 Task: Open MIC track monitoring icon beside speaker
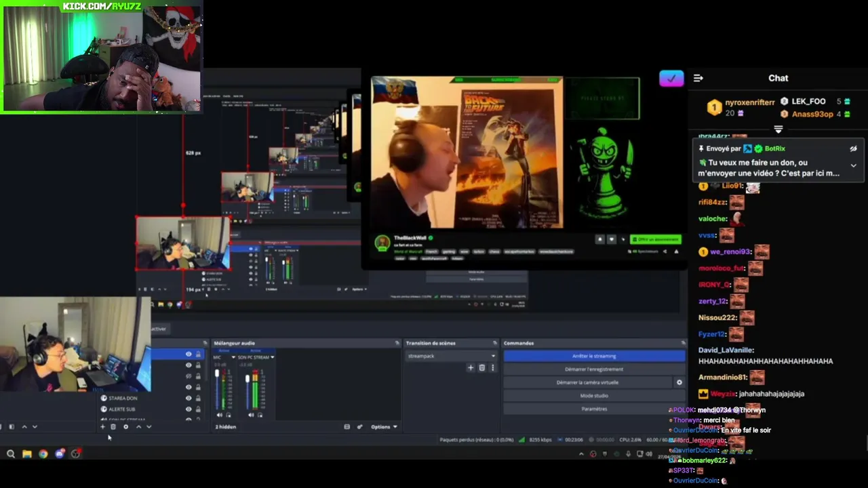click(229, 415)
